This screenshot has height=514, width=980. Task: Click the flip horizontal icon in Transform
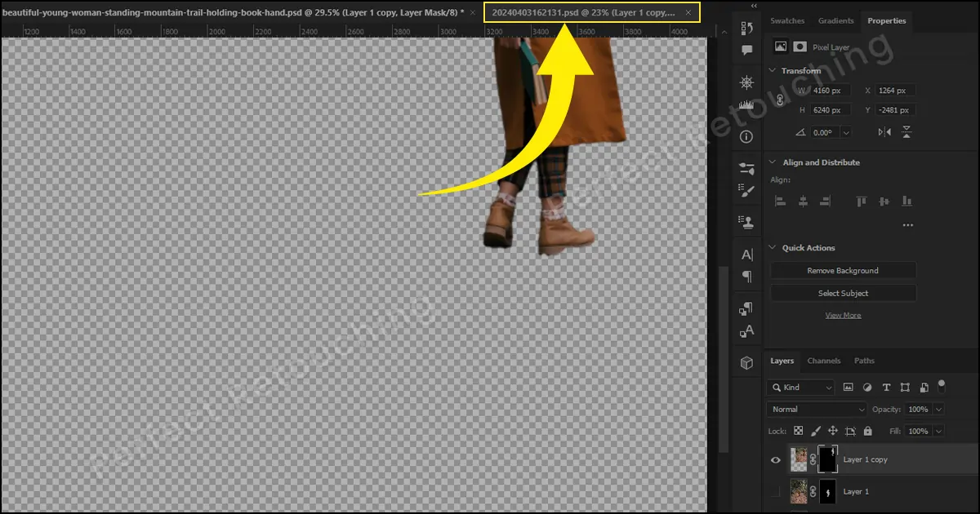coord(884,132)
